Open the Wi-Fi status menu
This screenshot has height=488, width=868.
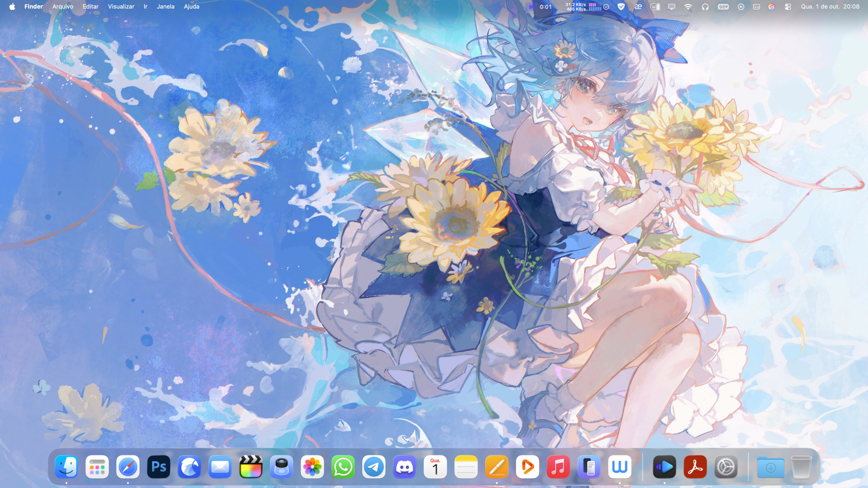688,7
